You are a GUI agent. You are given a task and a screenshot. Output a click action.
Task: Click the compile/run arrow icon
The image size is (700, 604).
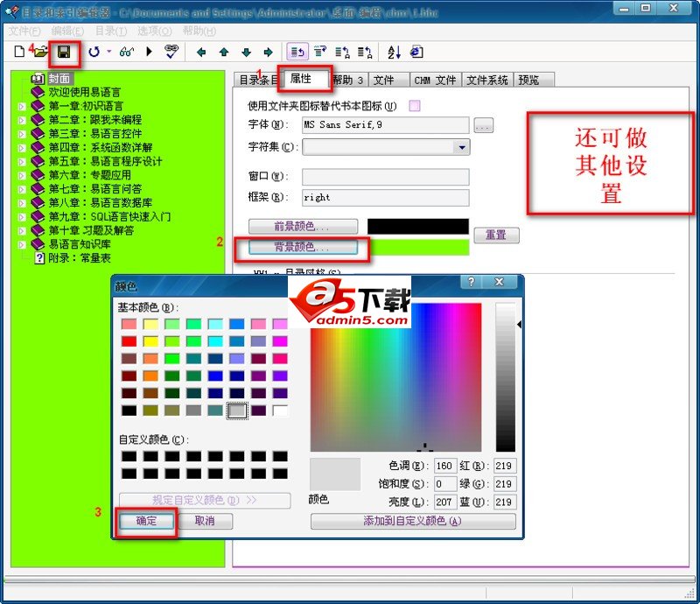click(150, 53)
